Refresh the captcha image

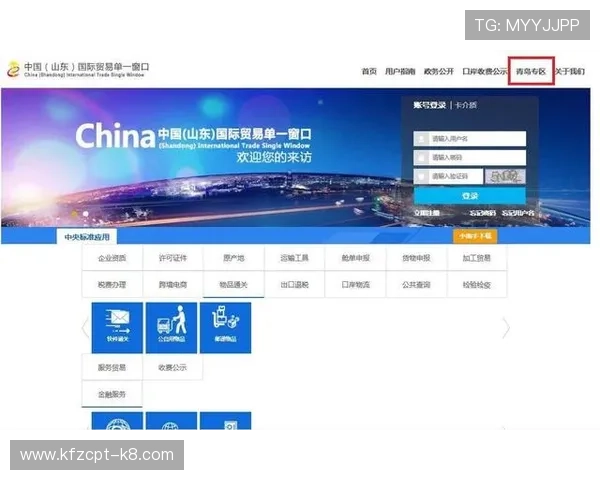click(505, 176)
